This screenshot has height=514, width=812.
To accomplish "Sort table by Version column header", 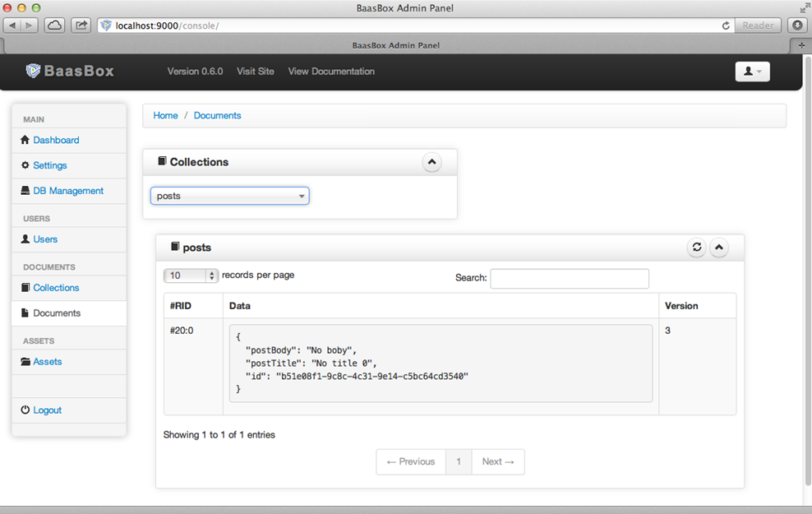I will [x=697, y=306].
